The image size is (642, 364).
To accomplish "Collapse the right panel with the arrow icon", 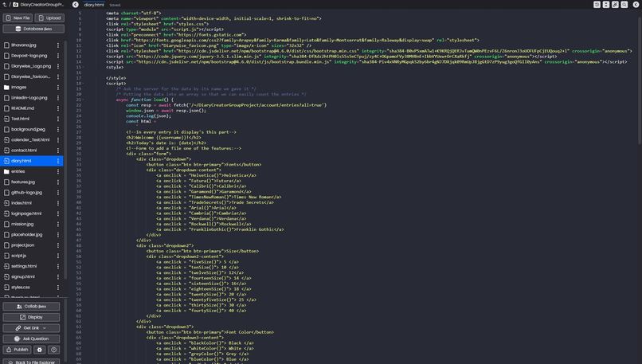I will click(636, 5).
